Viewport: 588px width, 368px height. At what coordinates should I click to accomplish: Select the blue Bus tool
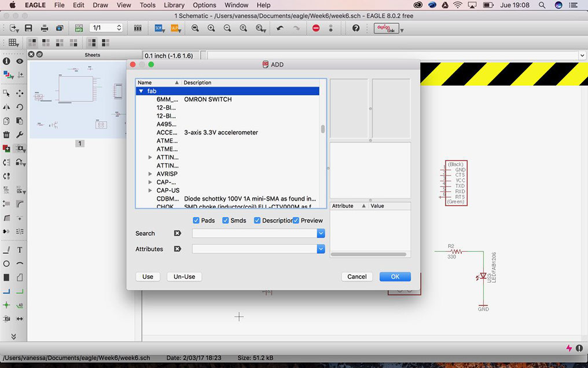(6, 291)
